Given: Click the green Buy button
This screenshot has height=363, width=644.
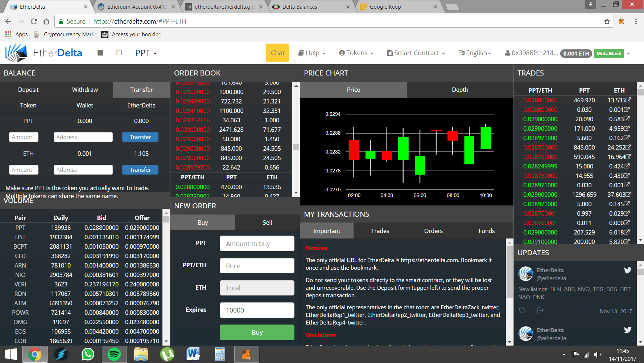Looking at the screenshot, I should (x=257, y=332).
